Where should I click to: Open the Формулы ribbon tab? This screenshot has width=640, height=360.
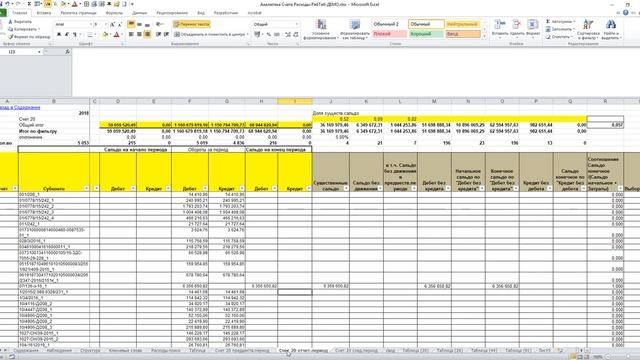coord(114,13)
